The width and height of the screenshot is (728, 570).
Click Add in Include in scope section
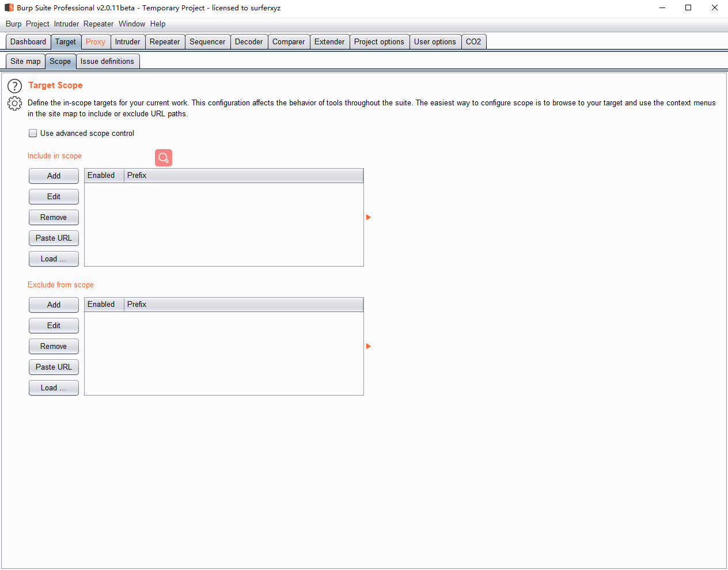pos(54,176)
